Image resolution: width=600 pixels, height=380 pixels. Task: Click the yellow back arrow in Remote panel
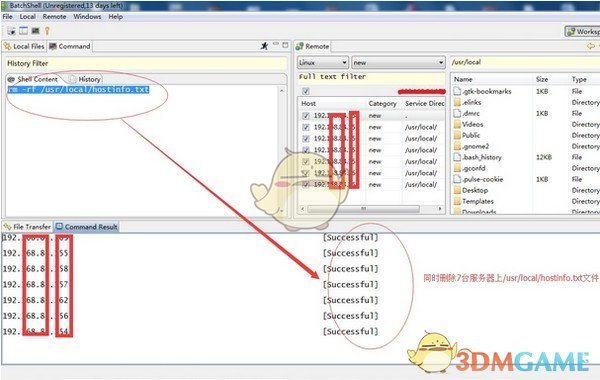[x=591, y=46]
